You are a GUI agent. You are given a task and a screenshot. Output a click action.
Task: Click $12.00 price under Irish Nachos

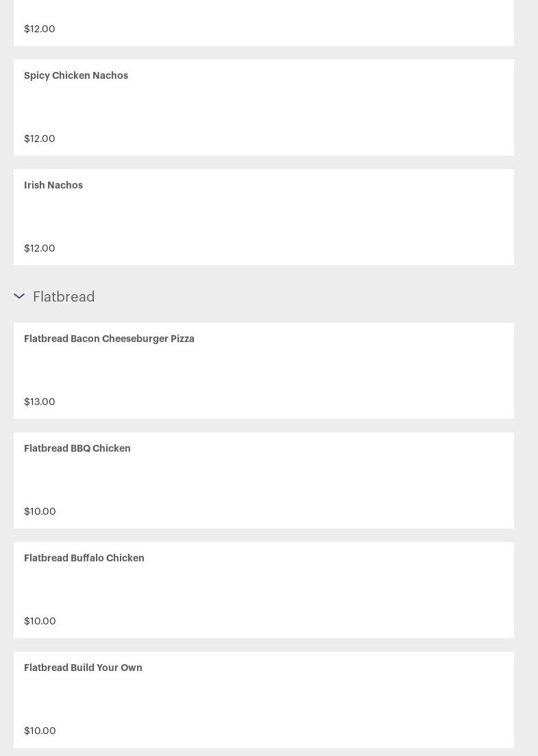pyautogui.click(x=40, y=248)
